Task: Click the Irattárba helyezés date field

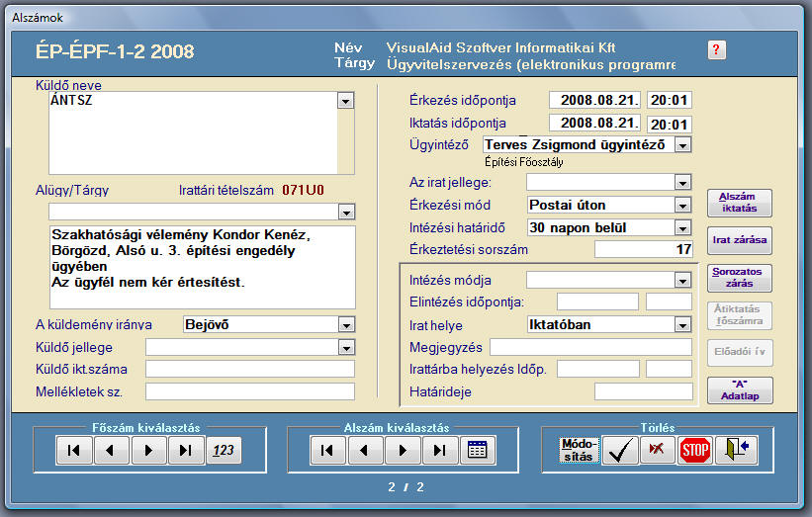Action: (x=598, y=369)
